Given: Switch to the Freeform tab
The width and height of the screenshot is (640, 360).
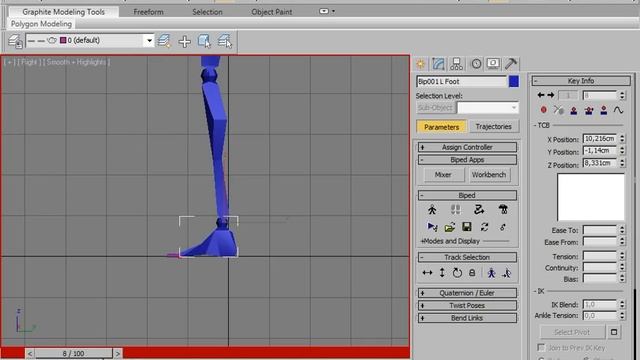Looking at the screenshot, I should (148, 12).
